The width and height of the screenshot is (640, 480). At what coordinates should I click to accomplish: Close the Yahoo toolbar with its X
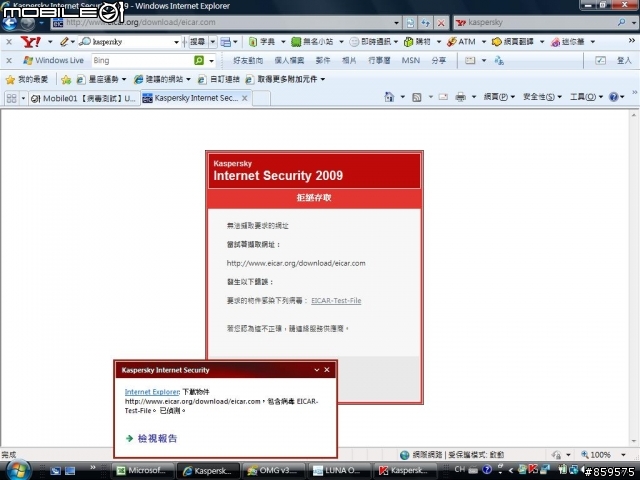[9, 42]
